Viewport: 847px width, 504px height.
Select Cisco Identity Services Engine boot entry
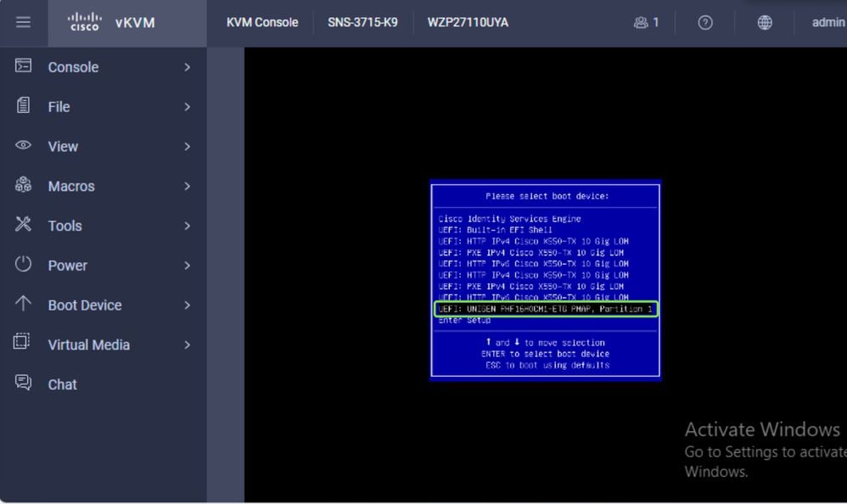[509, 219]
